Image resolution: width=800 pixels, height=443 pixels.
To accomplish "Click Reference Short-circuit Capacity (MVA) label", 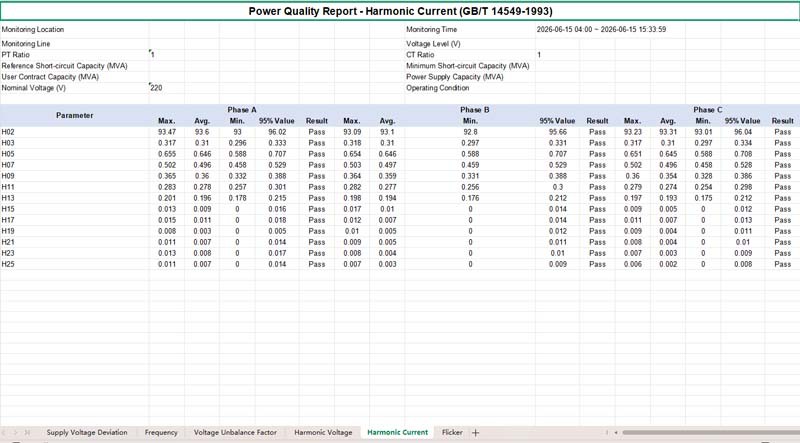I will (x=64, y=66).
